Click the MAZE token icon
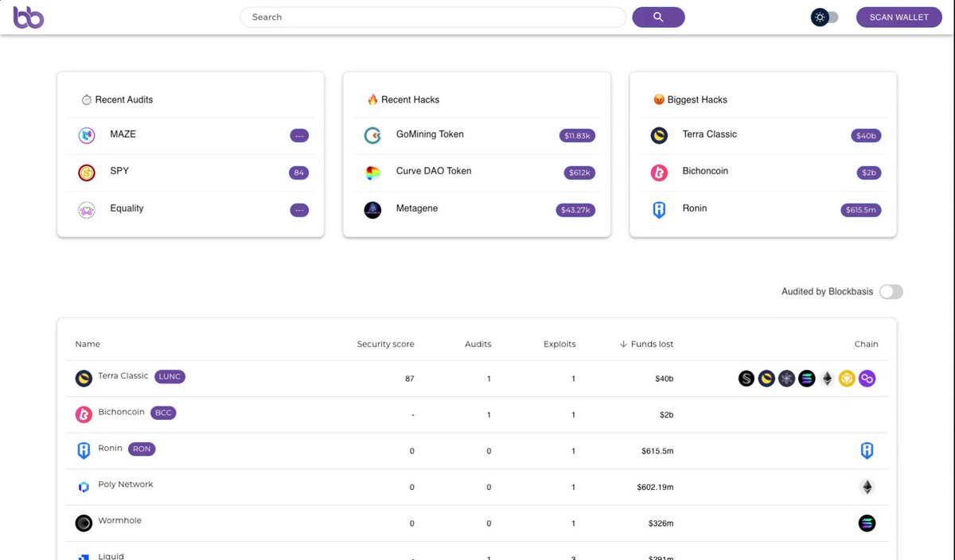 pyautogui.click(x=87, y=135)
